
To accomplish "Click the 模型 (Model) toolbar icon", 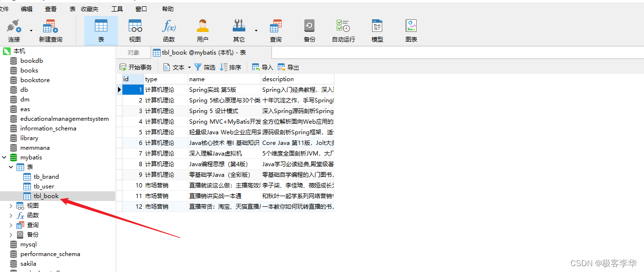I will [377, 31].
